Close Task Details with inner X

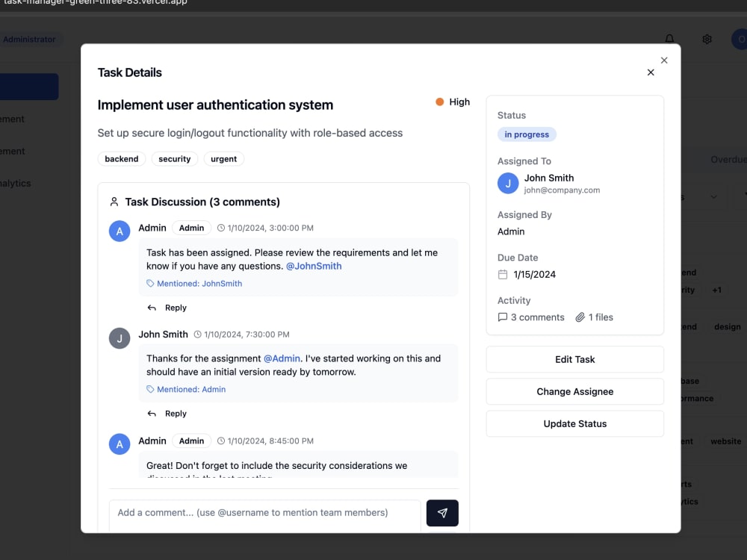pos(651,72)
